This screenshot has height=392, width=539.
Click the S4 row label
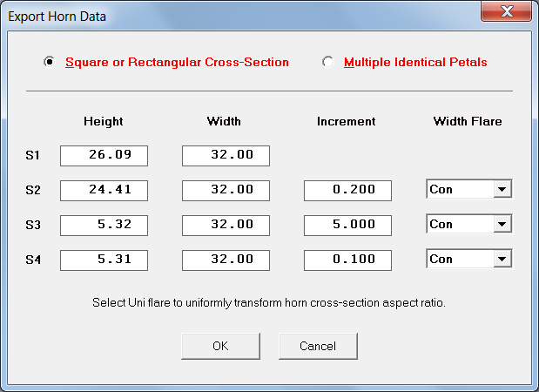coord(33,260)
